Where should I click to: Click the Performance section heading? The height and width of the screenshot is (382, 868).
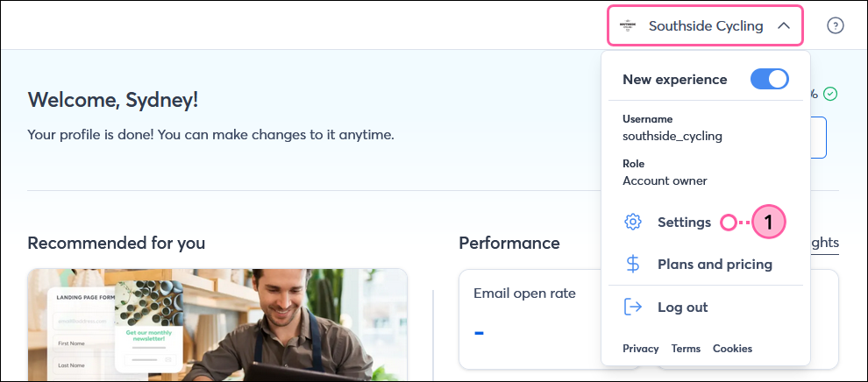coord(509,243)
